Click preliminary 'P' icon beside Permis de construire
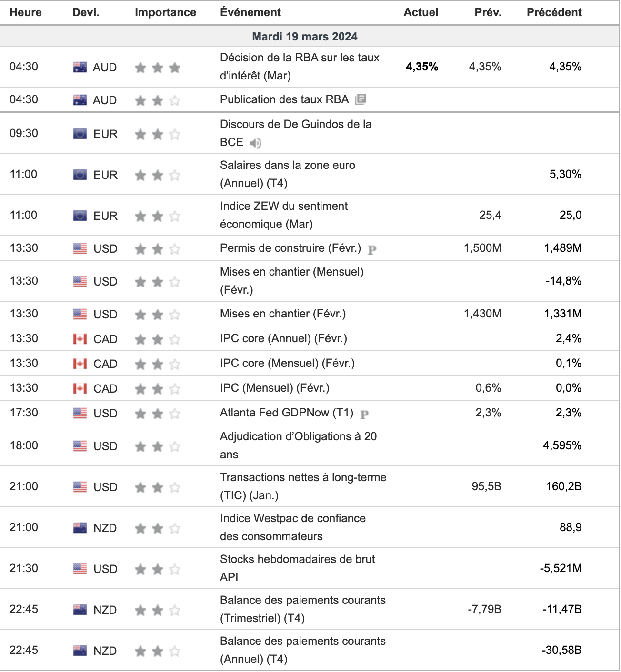 pyautogui.click(x=372, y=249)
